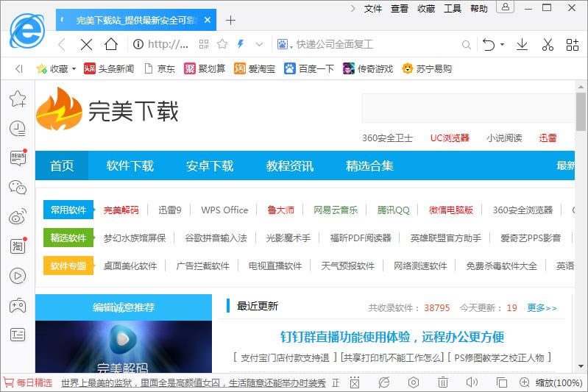Switch to the 软件下载 navigation tab
Image resolution: width=588 pixels, height=392 pixels.
click(x=130, y=165)
